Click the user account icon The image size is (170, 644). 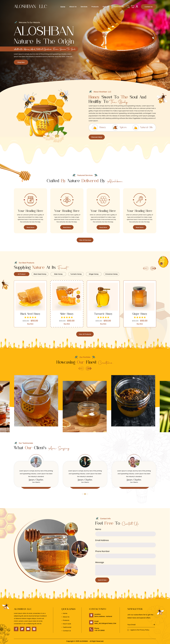(137, 7)
